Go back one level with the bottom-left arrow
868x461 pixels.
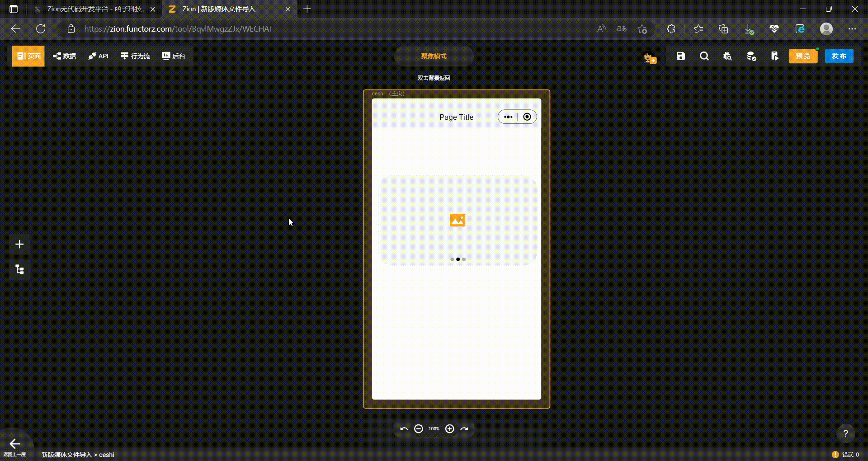coord(15,444)
